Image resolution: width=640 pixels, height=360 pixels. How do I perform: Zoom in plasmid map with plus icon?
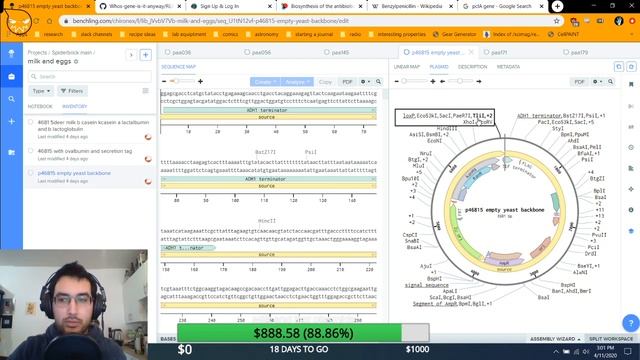click(x=433, y=82)
